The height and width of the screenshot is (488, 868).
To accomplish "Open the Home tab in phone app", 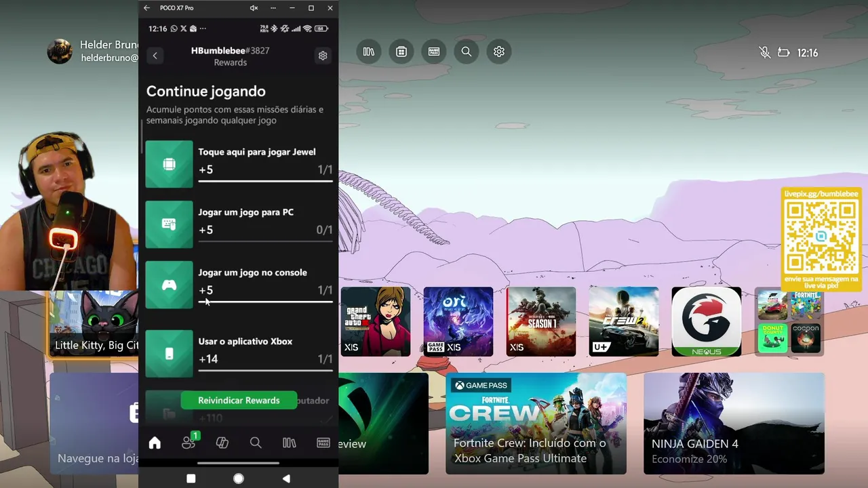I will (155, 443).
